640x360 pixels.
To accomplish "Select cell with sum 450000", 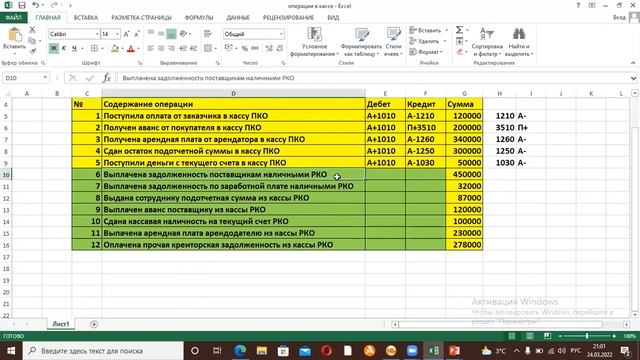I will (x=464, y=174).
